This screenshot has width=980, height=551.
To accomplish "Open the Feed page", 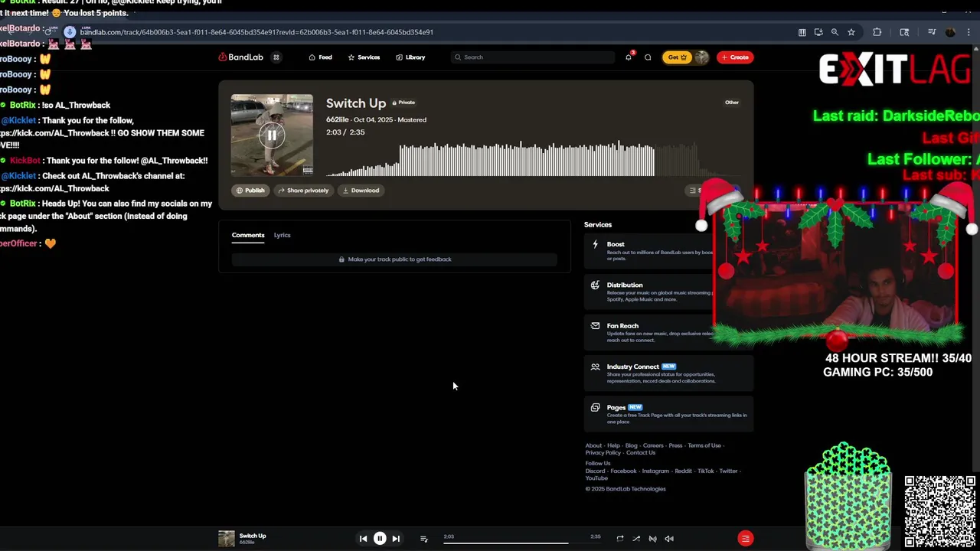I will coord(320,57).
